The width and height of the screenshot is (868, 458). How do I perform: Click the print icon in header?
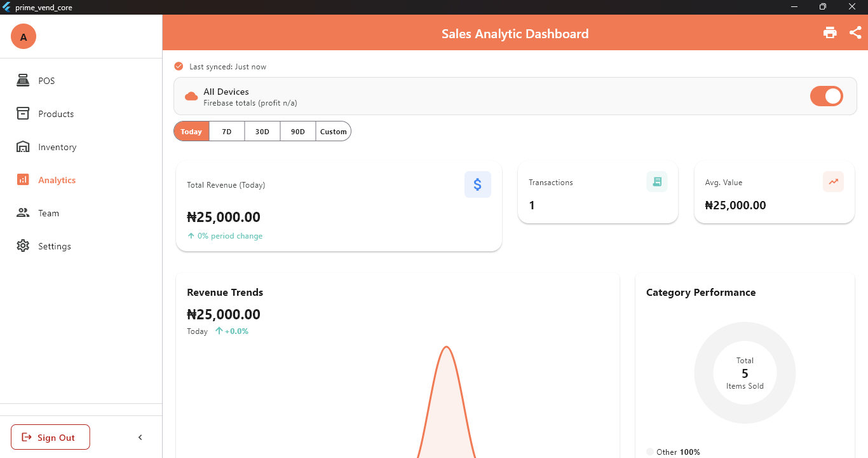(x=830, y=33)
